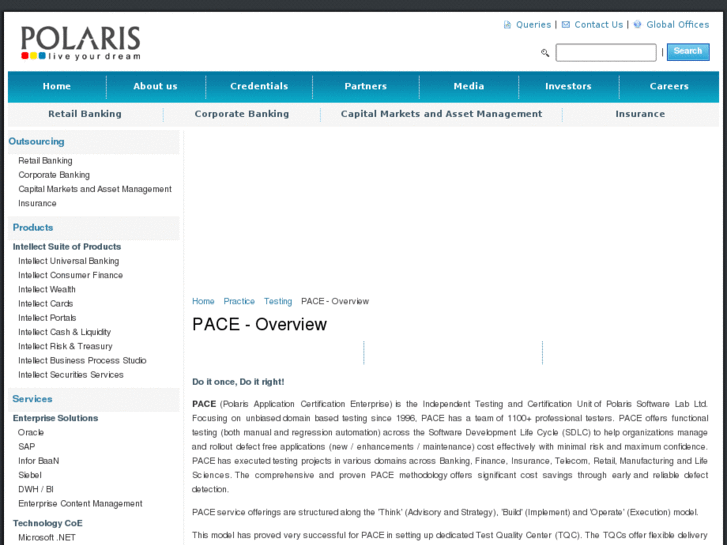Open the About us menu
This screenshot has width=727, height=545.
click(x=155, y=86)
